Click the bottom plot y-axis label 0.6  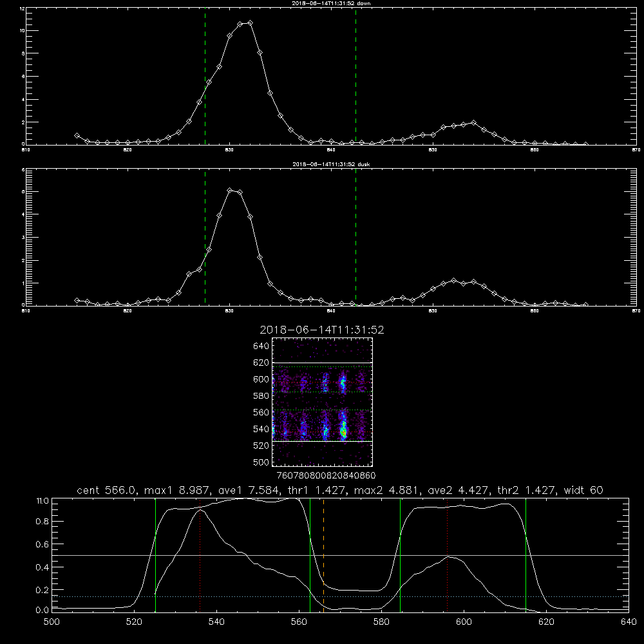(43, 544)
